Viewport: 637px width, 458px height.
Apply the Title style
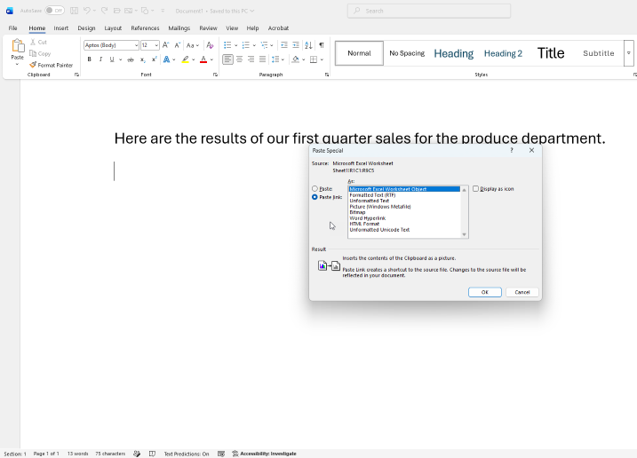[551, 53]
